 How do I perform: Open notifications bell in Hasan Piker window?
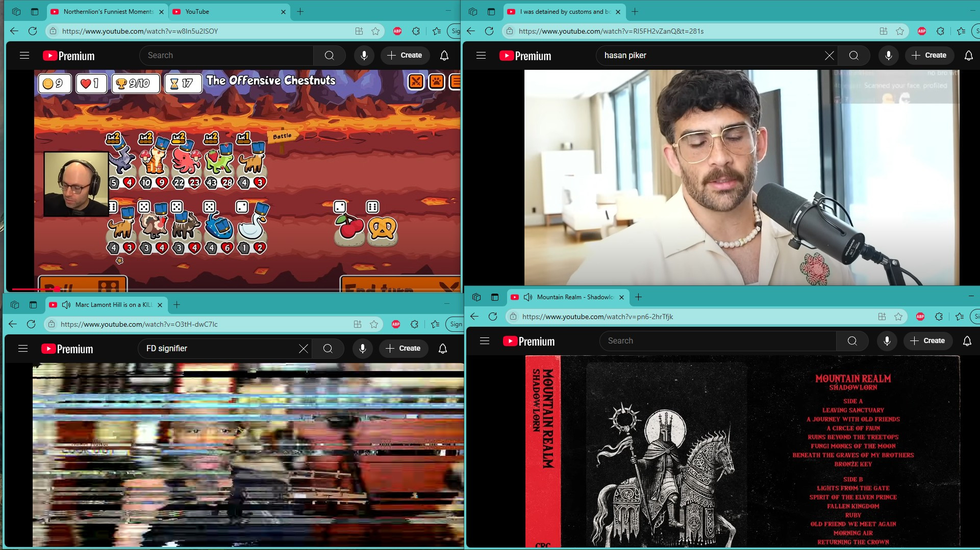969,56
